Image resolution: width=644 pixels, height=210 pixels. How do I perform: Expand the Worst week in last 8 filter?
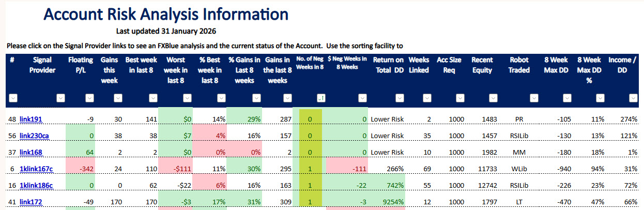point(187,98)
